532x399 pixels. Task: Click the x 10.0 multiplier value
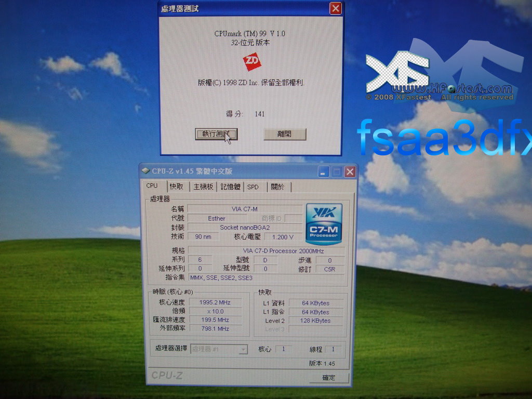[215, 311]
